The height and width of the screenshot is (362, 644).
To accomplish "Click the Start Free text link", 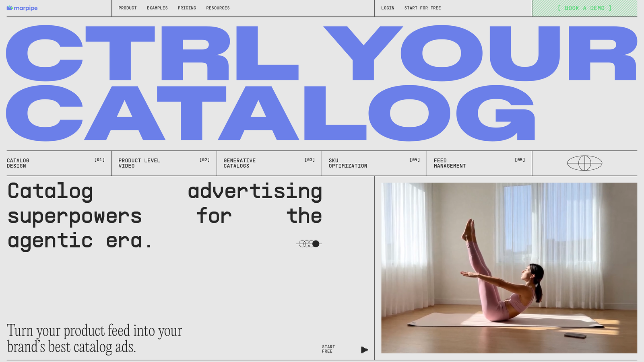I will click(328, 349).
